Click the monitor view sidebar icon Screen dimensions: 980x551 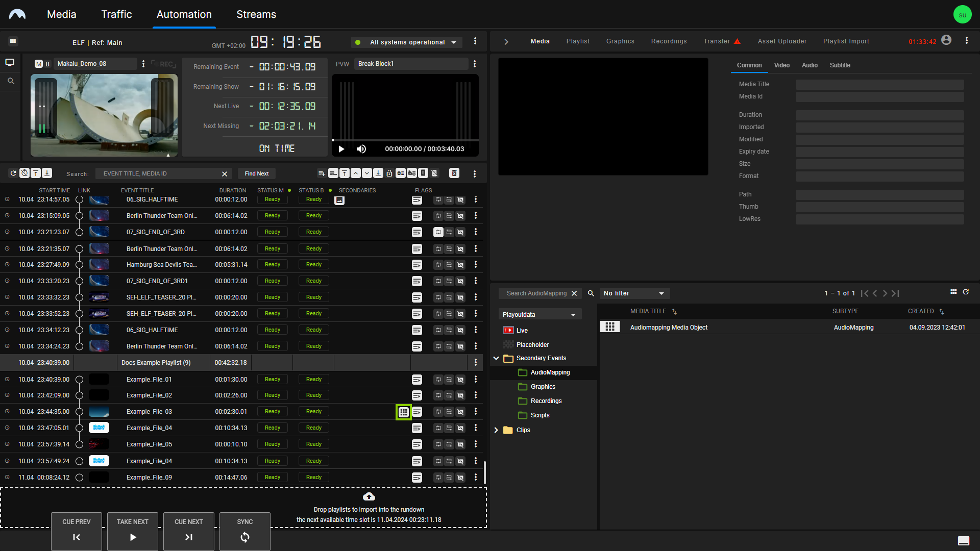10,62
